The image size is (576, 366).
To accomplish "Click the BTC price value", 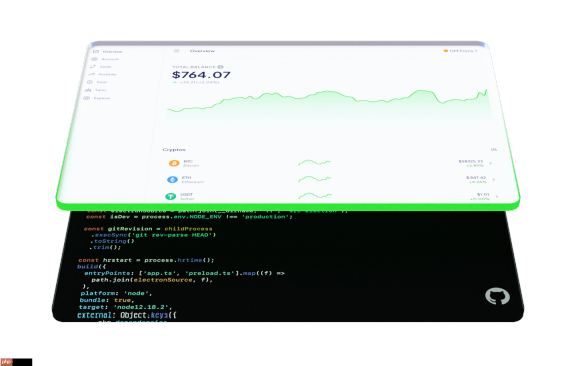I will [471, 161].
